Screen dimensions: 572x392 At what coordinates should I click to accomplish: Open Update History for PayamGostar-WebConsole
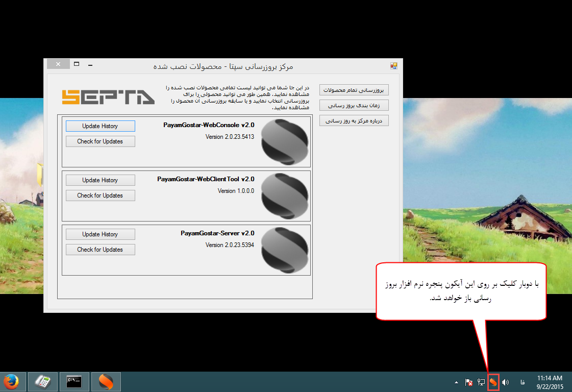tap(101, 126)
